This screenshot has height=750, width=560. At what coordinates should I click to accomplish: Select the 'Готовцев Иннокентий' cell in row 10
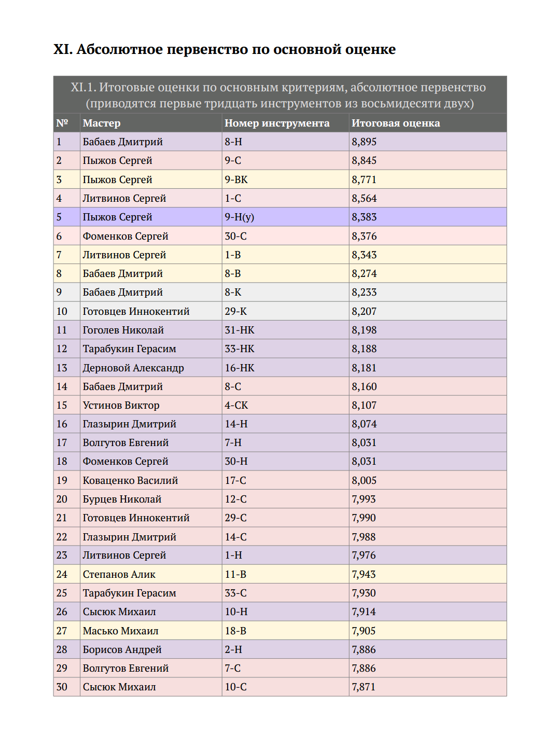(151, 311)
